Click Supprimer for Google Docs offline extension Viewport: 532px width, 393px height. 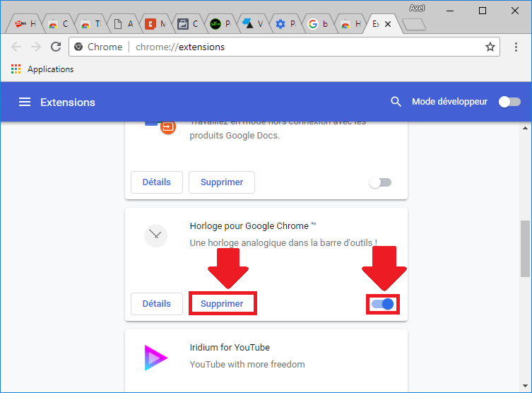point(222,182)
